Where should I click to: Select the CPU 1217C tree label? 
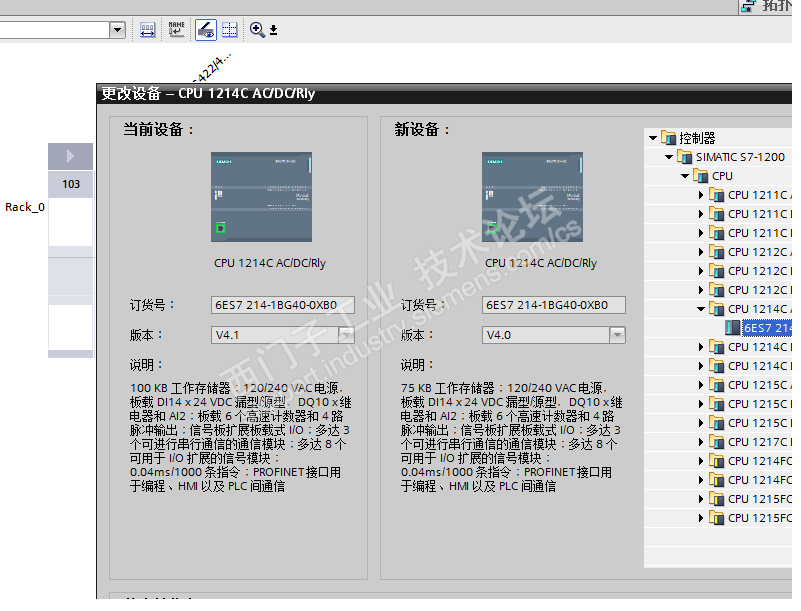coord(760,442)
